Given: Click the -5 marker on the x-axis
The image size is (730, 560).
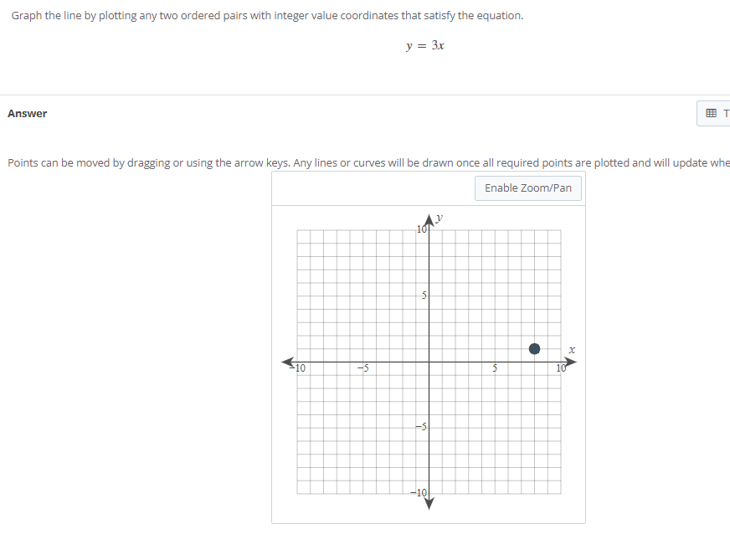Looking at the screenshot, I should (x=363, y=368).
